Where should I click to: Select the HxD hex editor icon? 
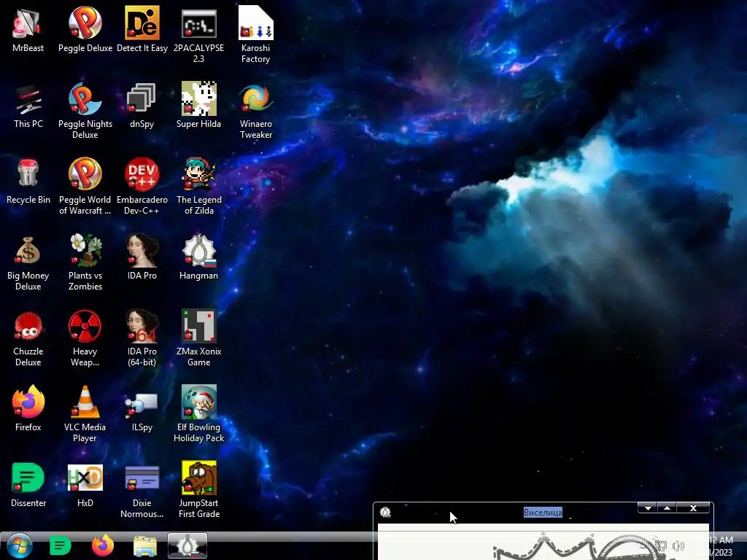coord(85,484)
